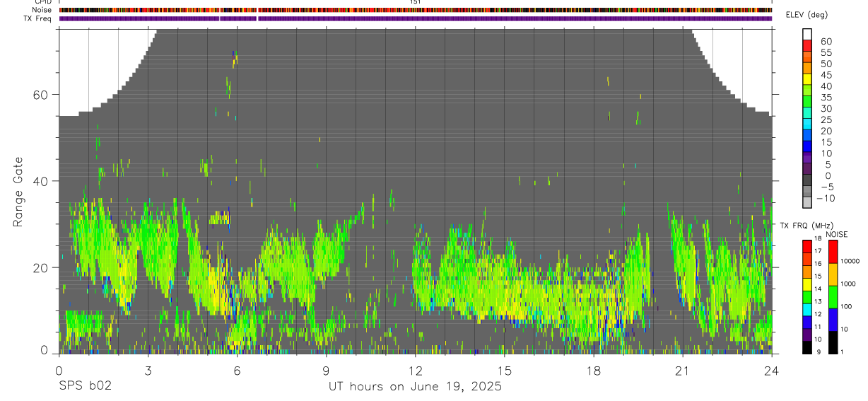This screenshot has width=868, height=401.
Task: Click the '151' CPID value
Action: click(416, 2)
